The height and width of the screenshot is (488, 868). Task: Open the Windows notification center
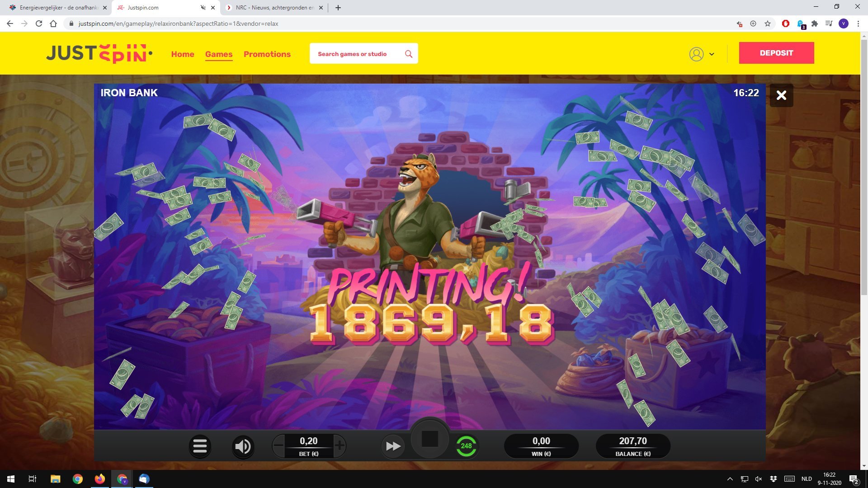pyautogui.click(x=854, y=479)
